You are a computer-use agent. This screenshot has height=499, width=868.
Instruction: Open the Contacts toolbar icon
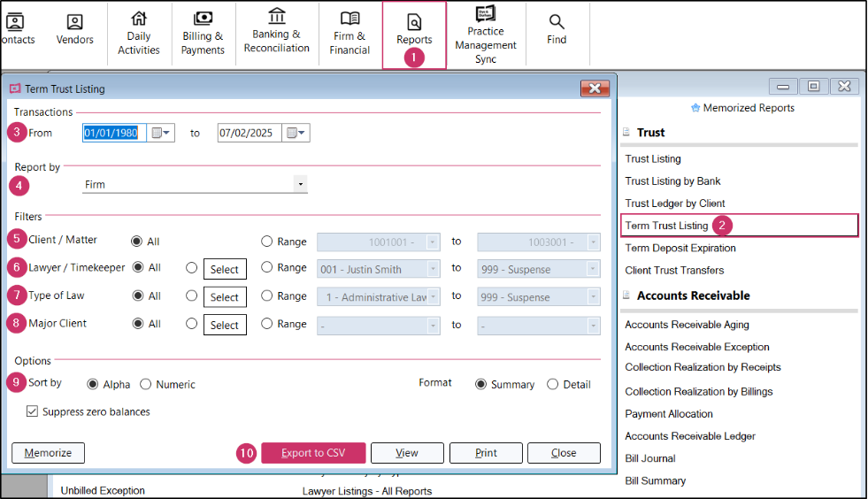16,21
